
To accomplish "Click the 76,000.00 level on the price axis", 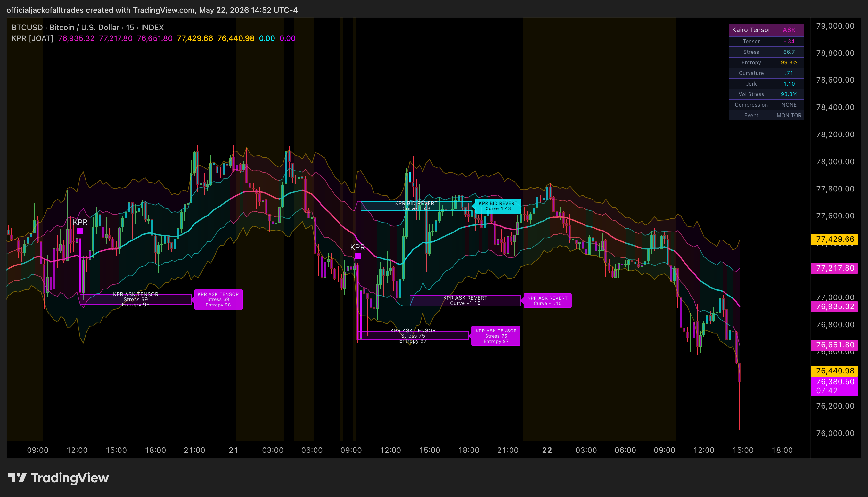I will [835, 433].
